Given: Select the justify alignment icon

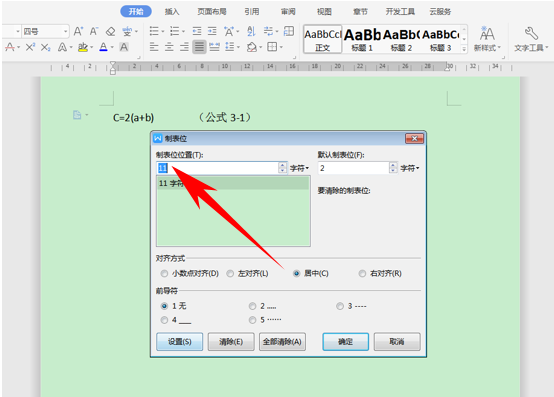Looking at the screenshot, I should [x=199, y=47].
